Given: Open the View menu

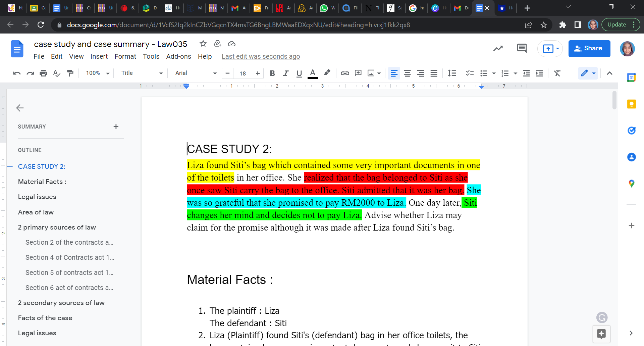Looking at the screenshot, I should coord(76,56).
